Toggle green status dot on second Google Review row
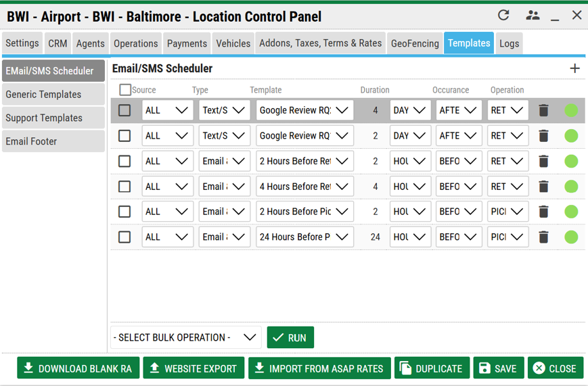This screenshot has width=588, height=386. pyautogui.click(x=571, y=136)
